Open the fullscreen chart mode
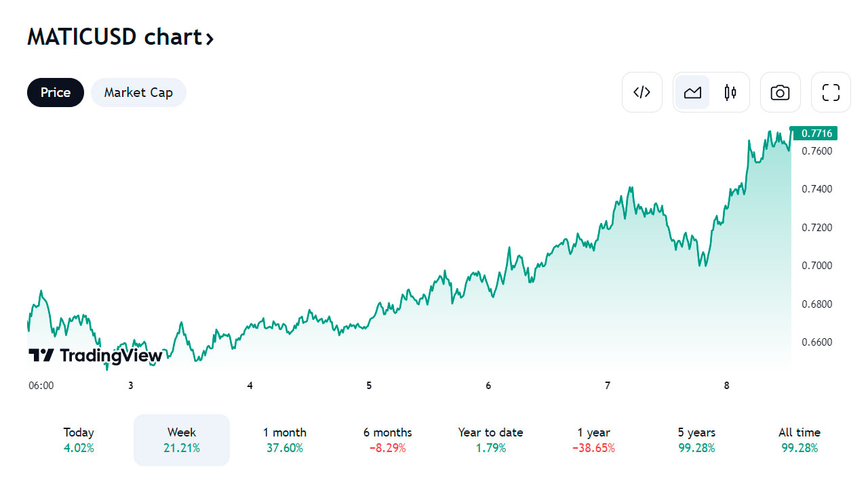The width and height of the screenshot is (868, 488). (831, 92)
